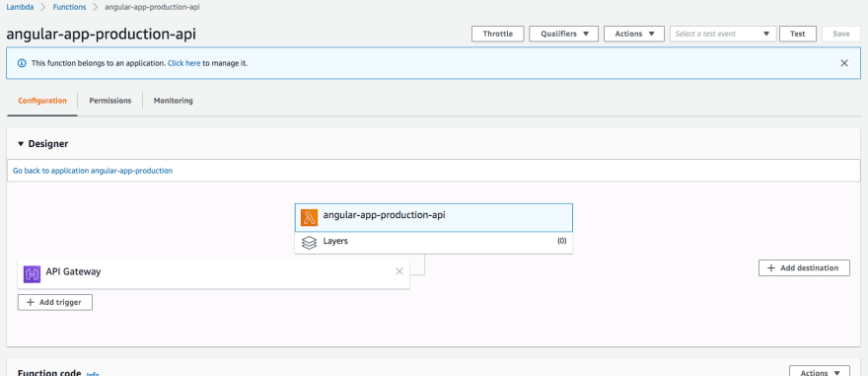This screenshot has height=376, width=868.
Task: Click the Add trigger button
Action: [x=55, y=302]
